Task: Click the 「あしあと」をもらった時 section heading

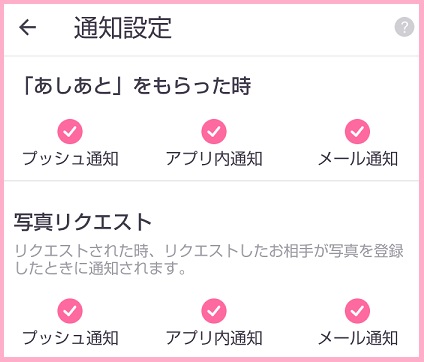Action: [x=135, y=86]
